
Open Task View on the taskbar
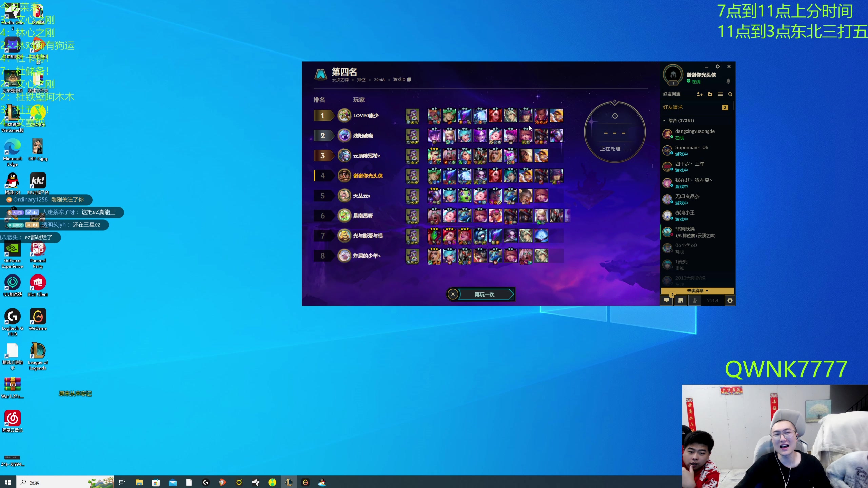tap(122, 482)
